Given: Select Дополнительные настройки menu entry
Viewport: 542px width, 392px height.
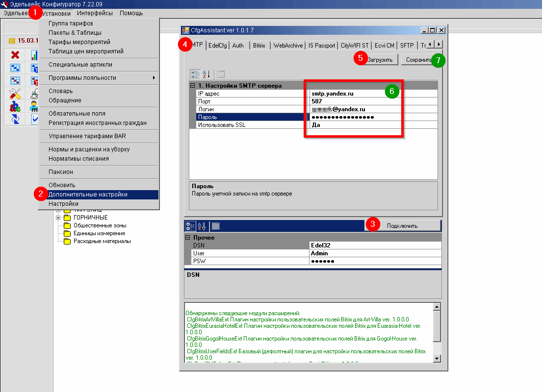Looking at the screenshot, I should tap(88, 195).
